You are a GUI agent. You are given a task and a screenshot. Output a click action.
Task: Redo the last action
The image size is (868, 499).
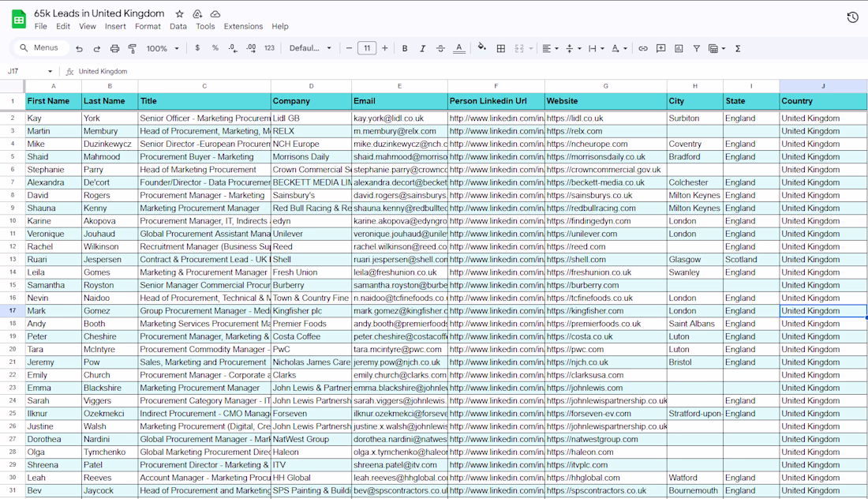click(x=97, y=49)
